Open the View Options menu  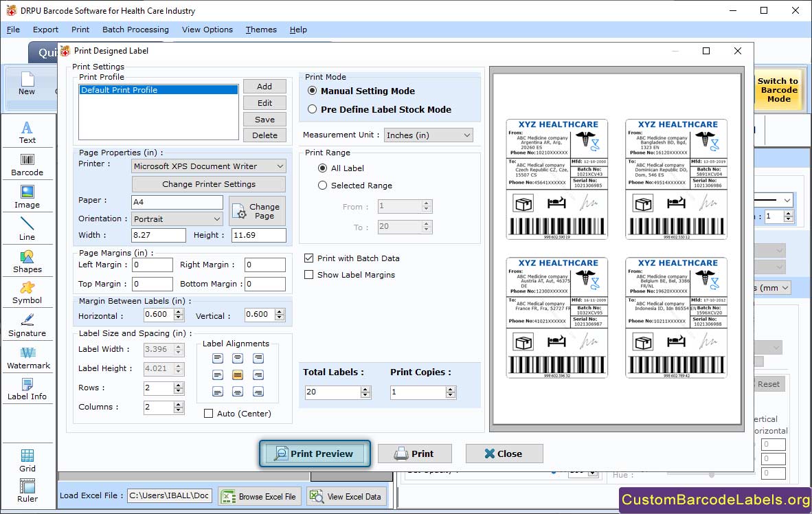coord(207,30)
